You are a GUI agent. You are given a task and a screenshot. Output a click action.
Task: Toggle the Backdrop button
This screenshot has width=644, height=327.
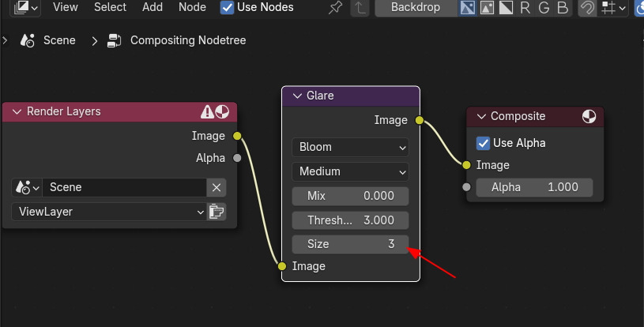(x=416, y=7)
